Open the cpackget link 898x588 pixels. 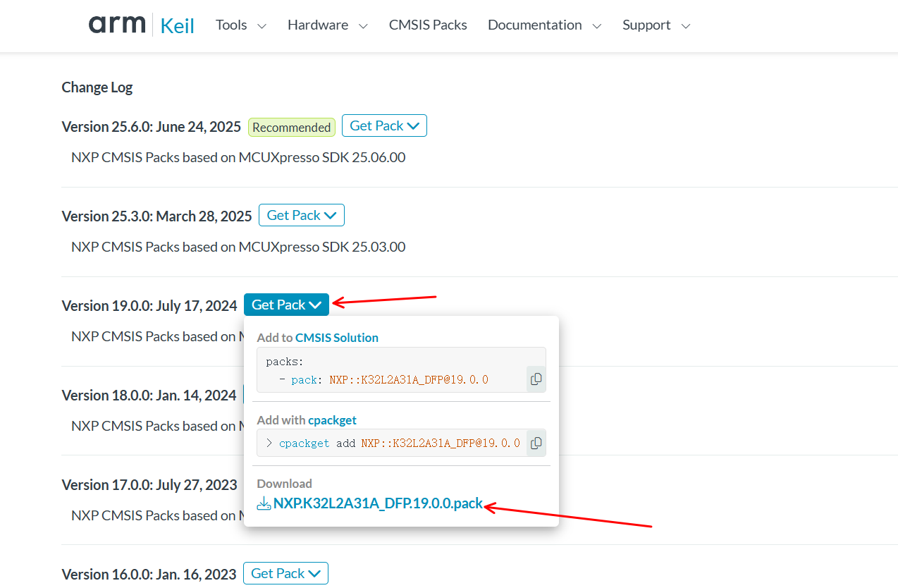point(332,420)
